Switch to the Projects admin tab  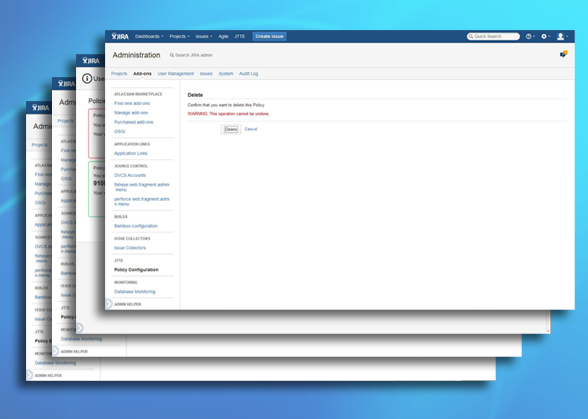point(119,74)
